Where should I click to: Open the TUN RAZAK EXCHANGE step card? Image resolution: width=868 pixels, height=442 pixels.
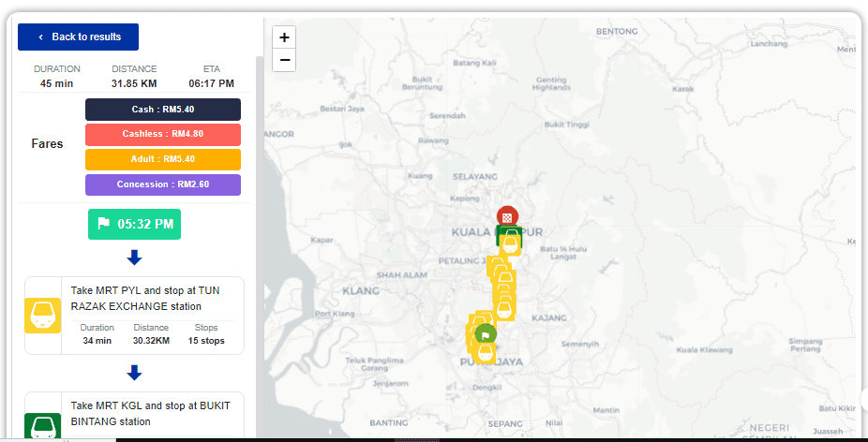tap(150, 298)
